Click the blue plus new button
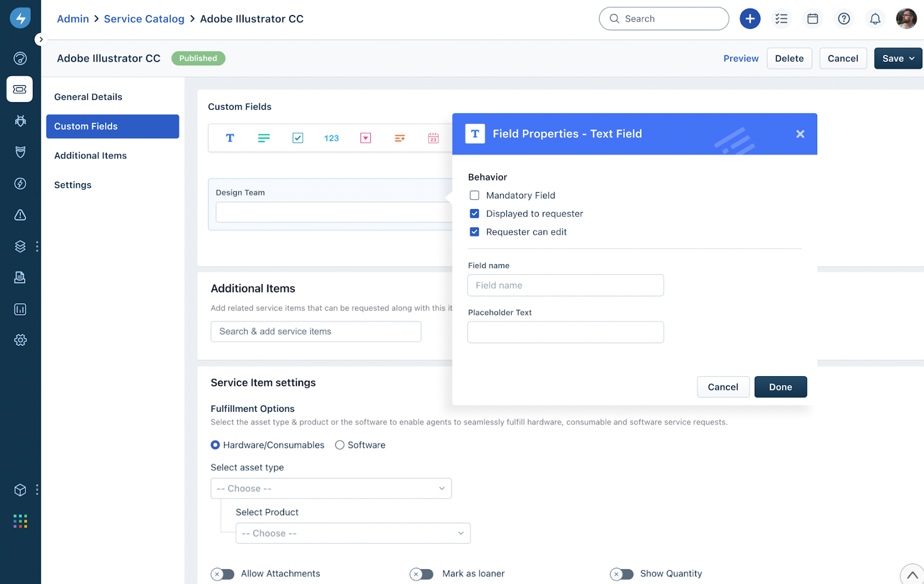The width and height of the screenshot is (924, 584). 750,18
